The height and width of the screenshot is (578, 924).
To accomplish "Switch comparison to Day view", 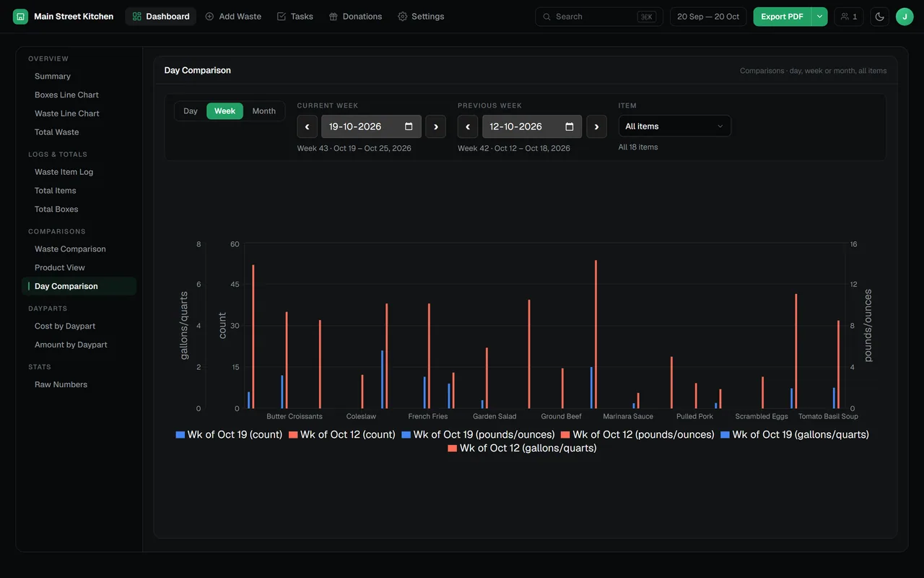I will [x=191, y=111].
